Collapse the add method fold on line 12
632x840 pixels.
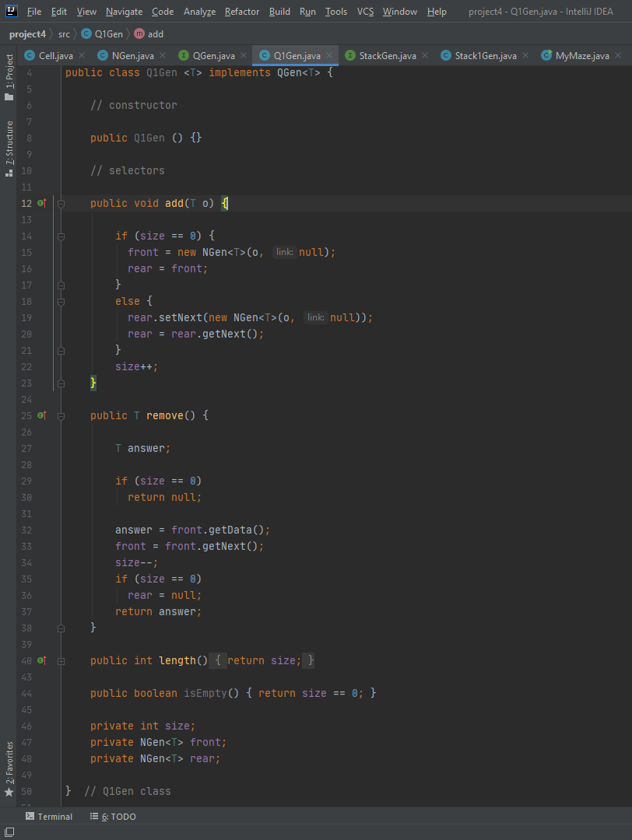(61, 204)
